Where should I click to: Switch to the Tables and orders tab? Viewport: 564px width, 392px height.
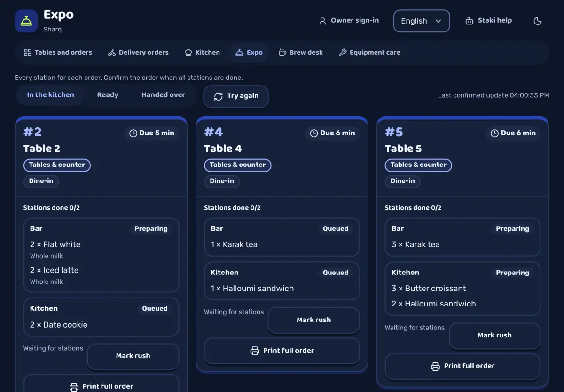pyautogui.click(x=58, y=53)
